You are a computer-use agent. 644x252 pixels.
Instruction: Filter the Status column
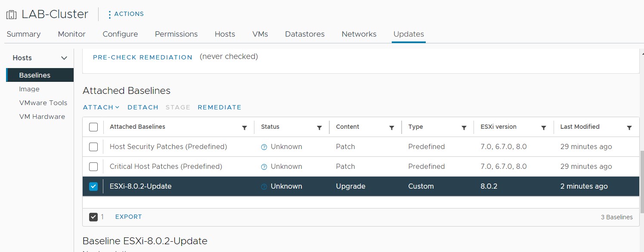click(319, 128)
